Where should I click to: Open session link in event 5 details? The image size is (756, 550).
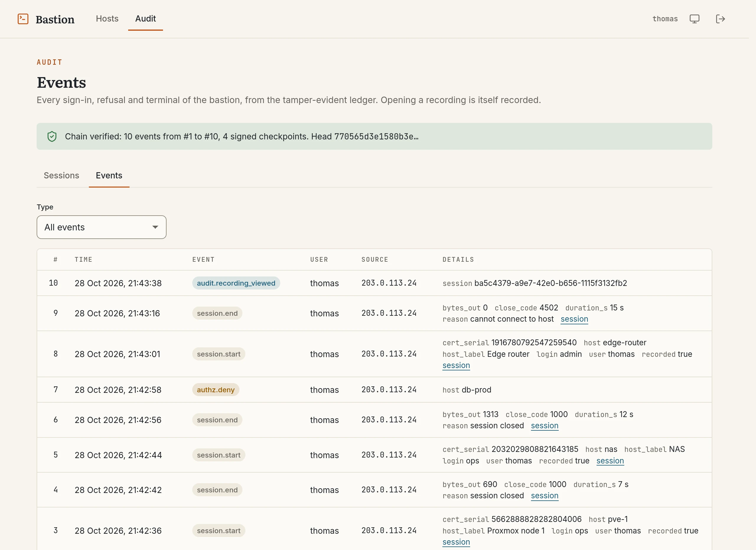pos(610,461)
